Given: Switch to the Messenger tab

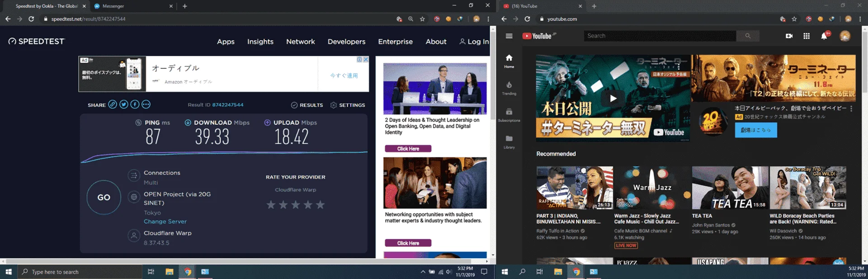Looking at the screenshot, I should coord(131,6).
